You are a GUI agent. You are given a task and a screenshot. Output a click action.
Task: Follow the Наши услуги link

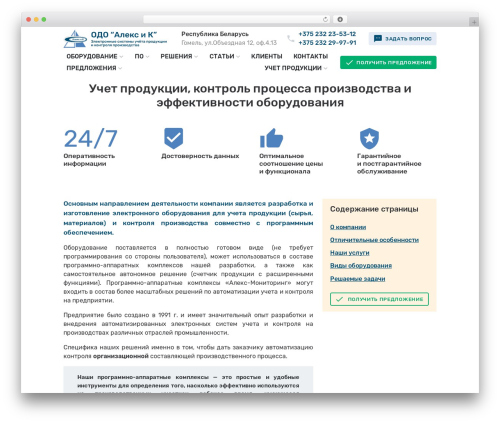pos(350,253)
